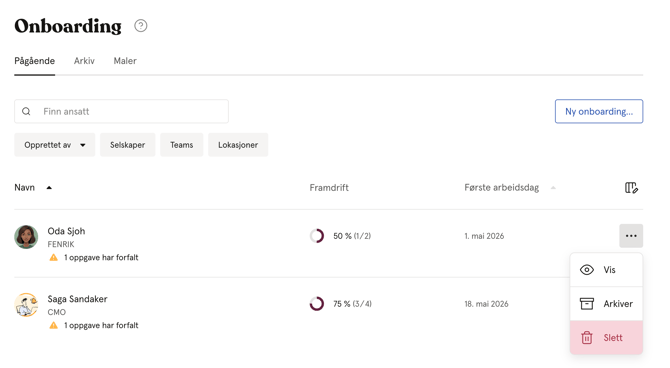Click Saga Sandaker's profile avatar
670x368 pixels.
coord(26,305)
